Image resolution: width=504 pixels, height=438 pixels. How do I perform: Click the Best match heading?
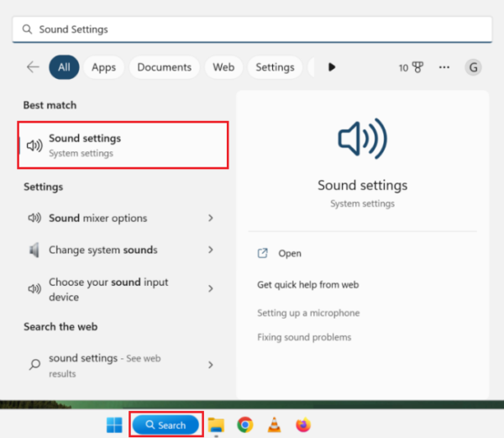(x=50, y=105)
